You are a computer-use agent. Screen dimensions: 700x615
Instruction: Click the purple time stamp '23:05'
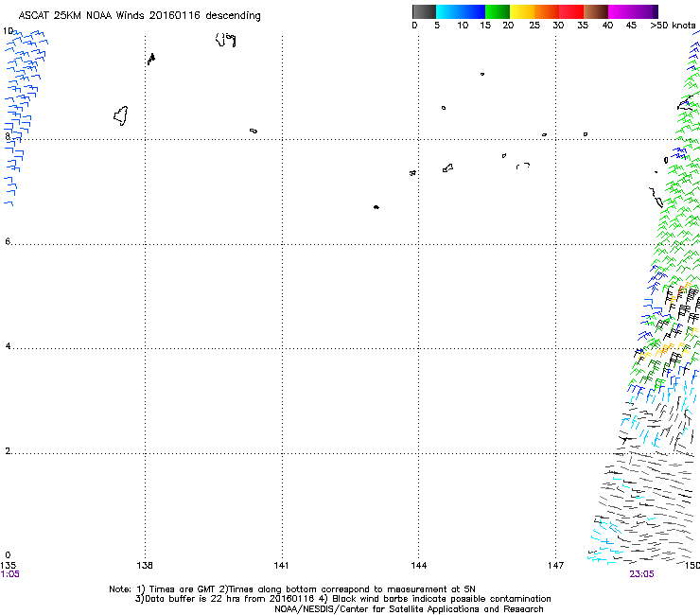pos(641,574)
